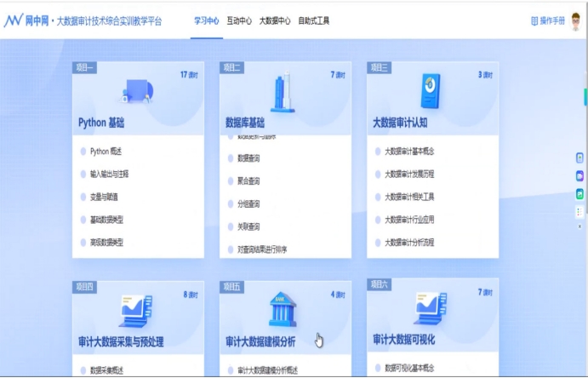Open the 大数据中心 tab
Viewport: 588px width, 378px height.
(275, 20)
